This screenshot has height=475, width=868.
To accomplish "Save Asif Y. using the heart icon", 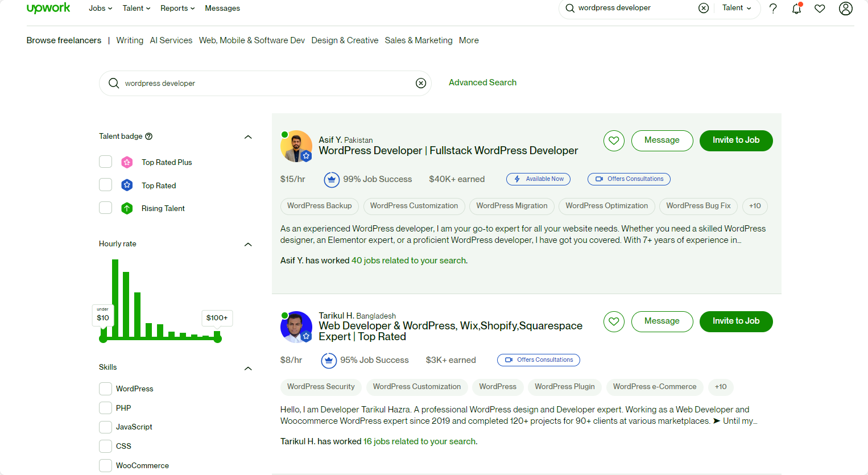I will (x=614, y=141).
